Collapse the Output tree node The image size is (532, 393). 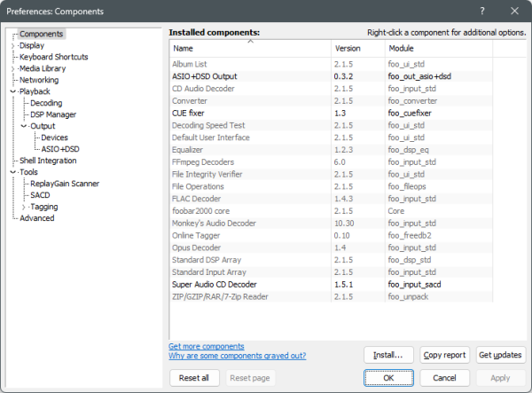(x=24, y=126)
